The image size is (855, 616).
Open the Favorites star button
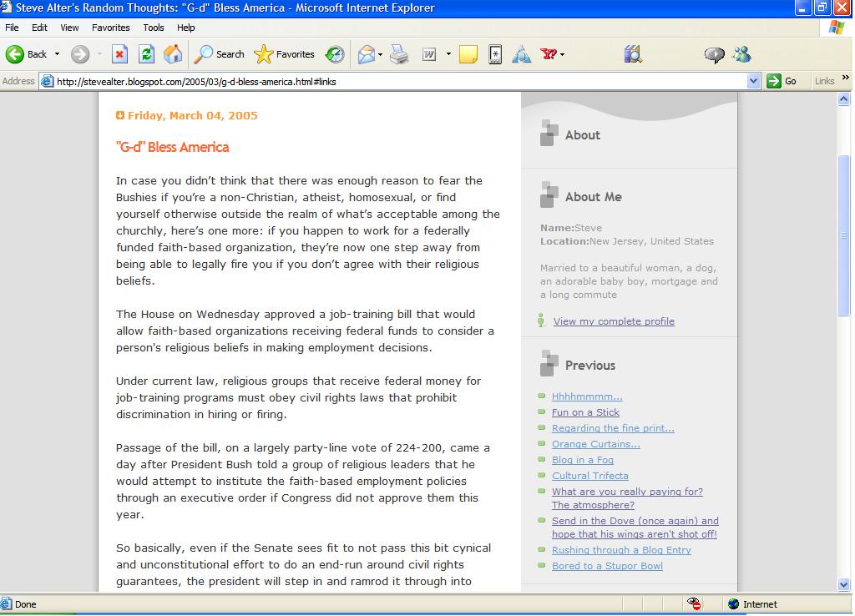285,54
